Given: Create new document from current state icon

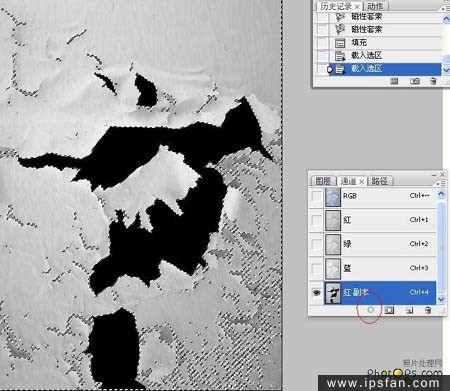Looking at the screenshot, I should 394,81.
